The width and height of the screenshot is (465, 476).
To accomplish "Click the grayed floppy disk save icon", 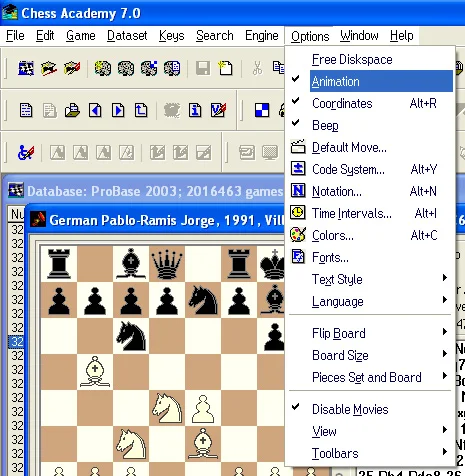I will click(x=203, y=68).
